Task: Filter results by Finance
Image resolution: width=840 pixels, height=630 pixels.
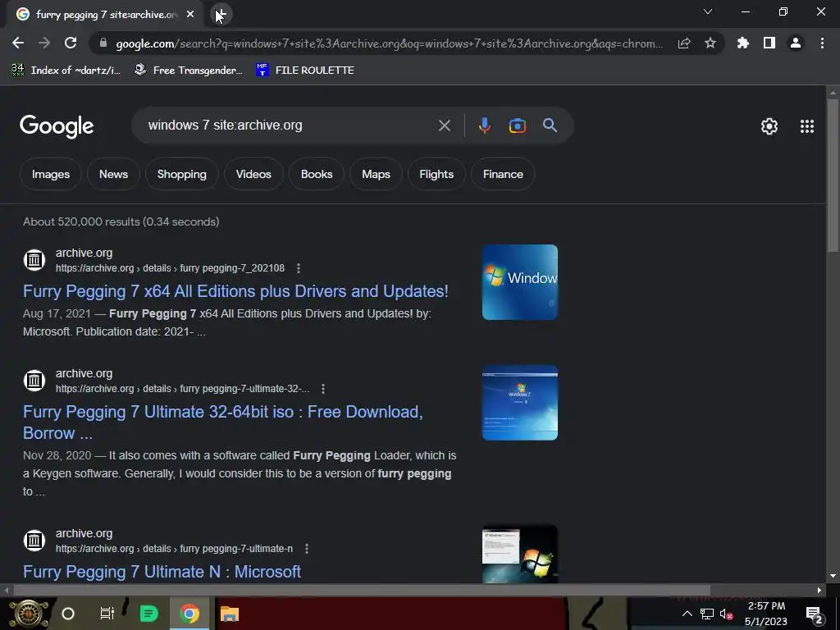Action: pyautogui.click(x=503, y=174)
